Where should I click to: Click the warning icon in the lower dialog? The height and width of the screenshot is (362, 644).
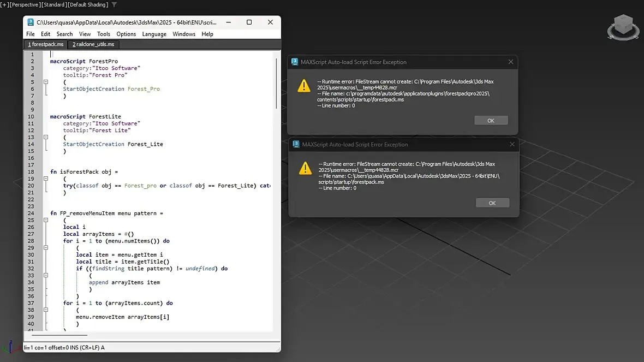click(305, 168)
